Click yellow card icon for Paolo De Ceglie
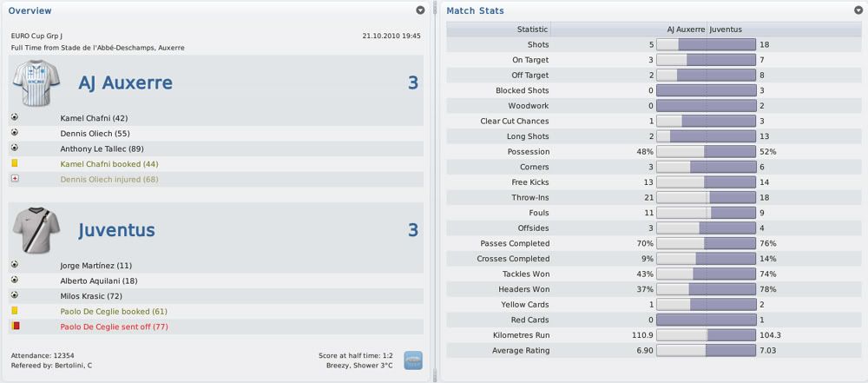 (15, 311)
